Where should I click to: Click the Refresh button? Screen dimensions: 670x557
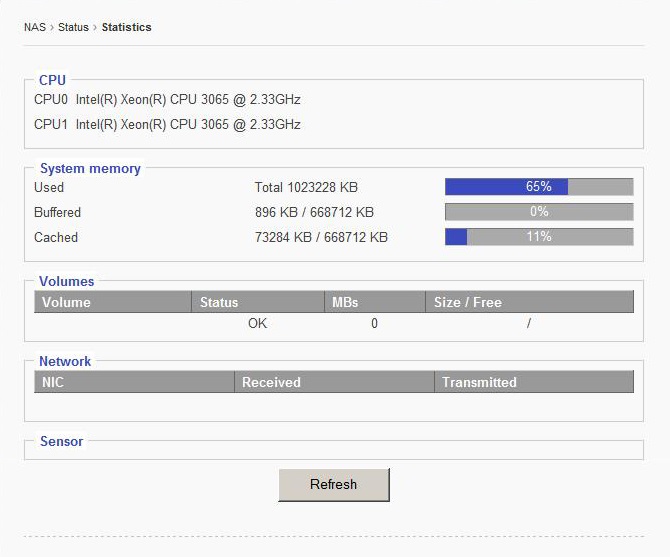click(x=333, y=484)
